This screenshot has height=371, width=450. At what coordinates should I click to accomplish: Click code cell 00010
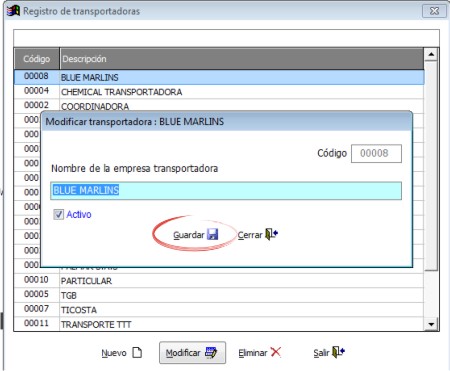[37, 280]
